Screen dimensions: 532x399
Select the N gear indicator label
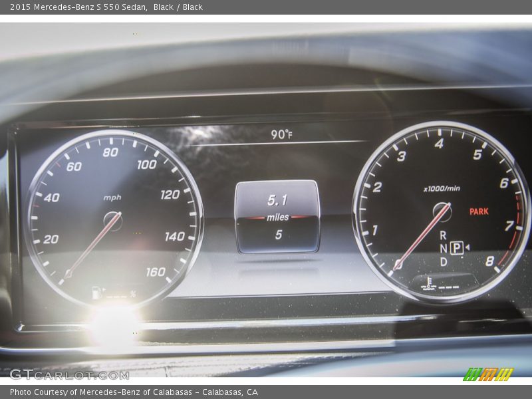(444, 248)
